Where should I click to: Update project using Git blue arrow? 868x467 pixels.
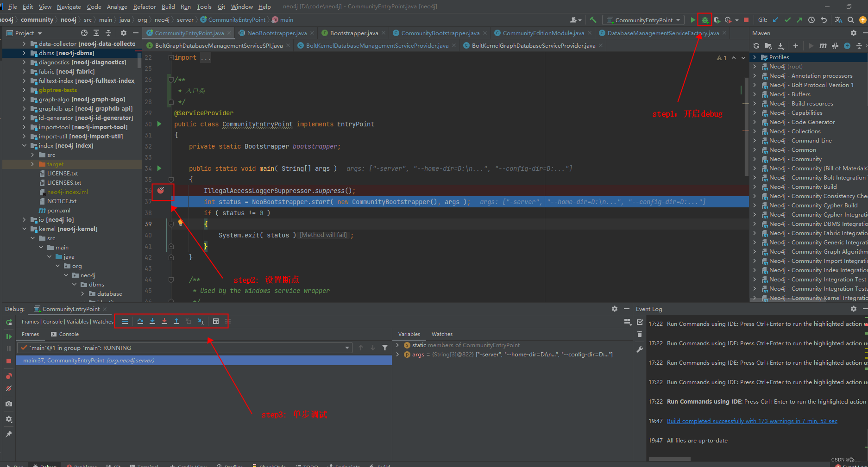pos(775,20)
